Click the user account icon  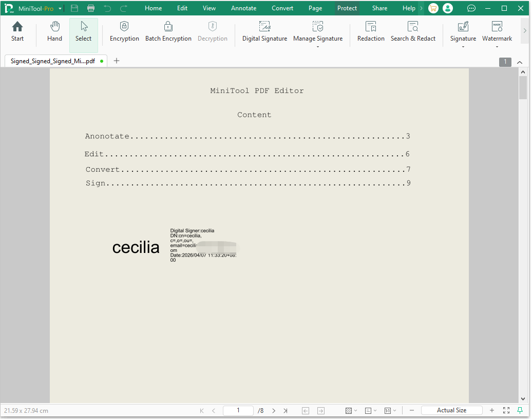tap(448, 8)
